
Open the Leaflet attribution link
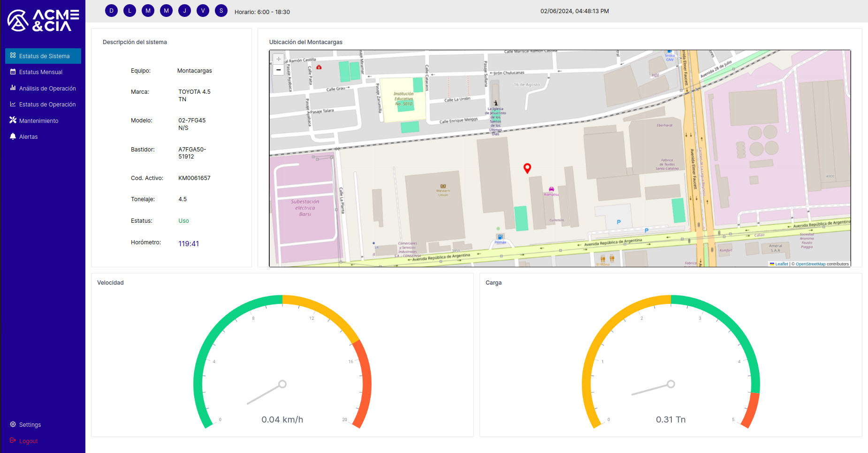(781, 264)
